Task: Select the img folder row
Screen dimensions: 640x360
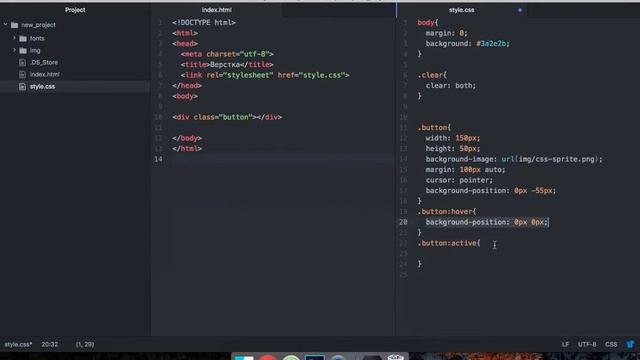Action: pos(75,51)
